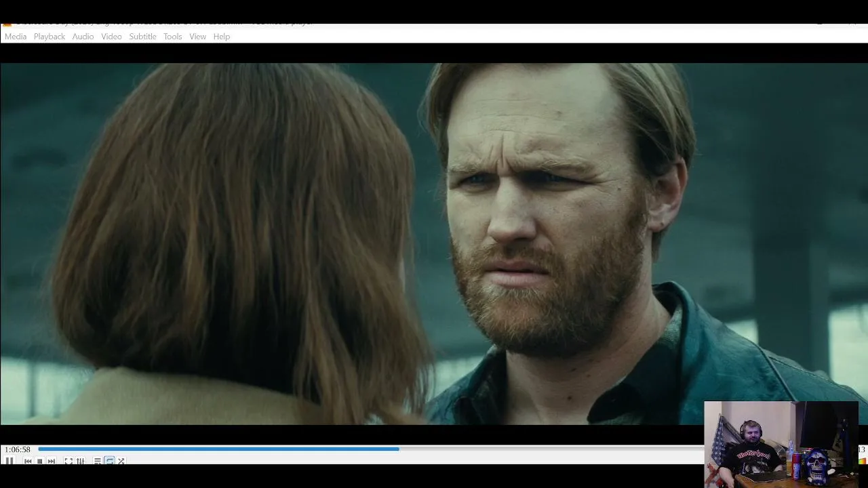Image resolution: width=868 pixels, height=488 pixels.
Task: Show the playlist panel
Action: pos(98,461)
